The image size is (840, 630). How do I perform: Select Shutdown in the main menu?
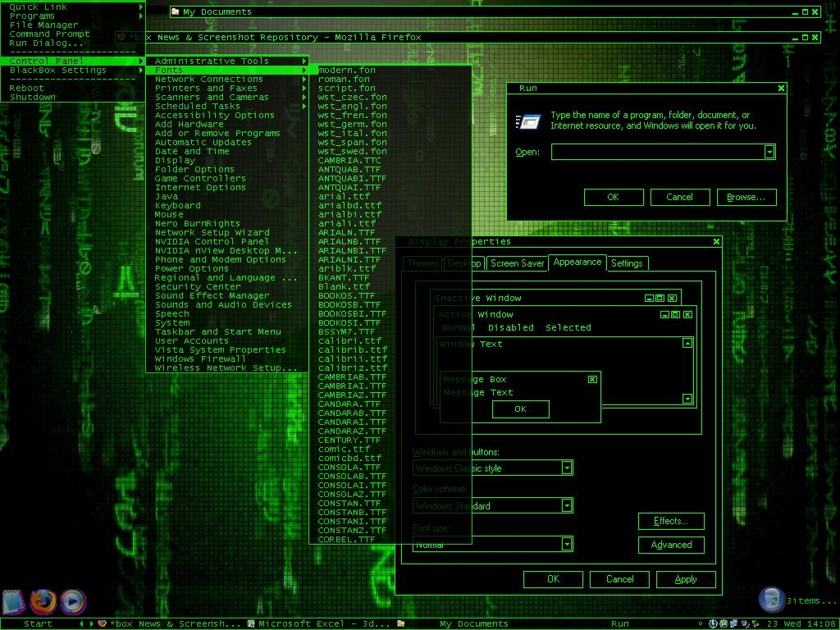[73, 98]
